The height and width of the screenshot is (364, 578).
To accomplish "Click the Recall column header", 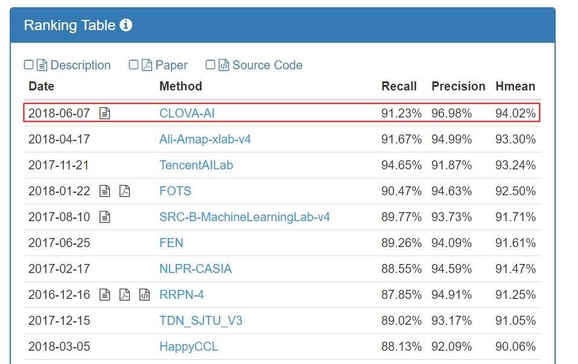I will 399,86.
